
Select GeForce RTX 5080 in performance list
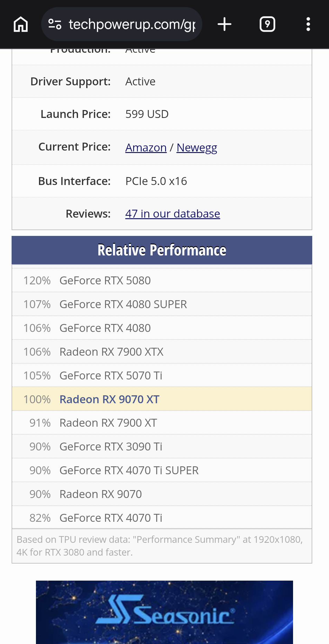point(162,280)
